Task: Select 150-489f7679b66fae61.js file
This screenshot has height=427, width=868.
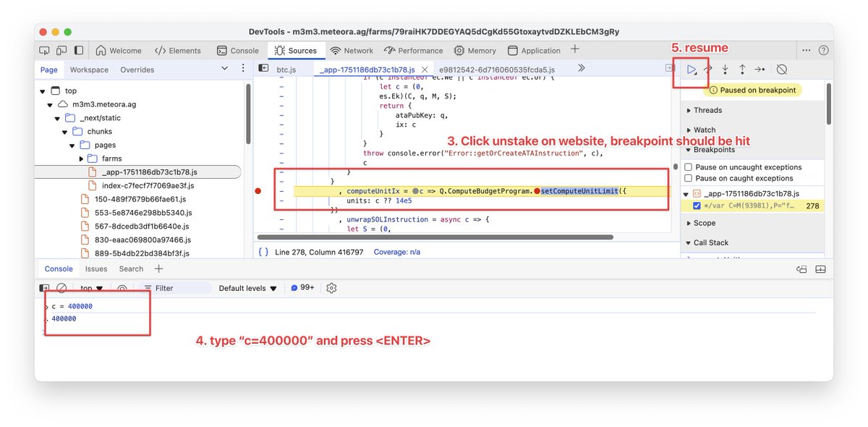Action: pos(140,199)
